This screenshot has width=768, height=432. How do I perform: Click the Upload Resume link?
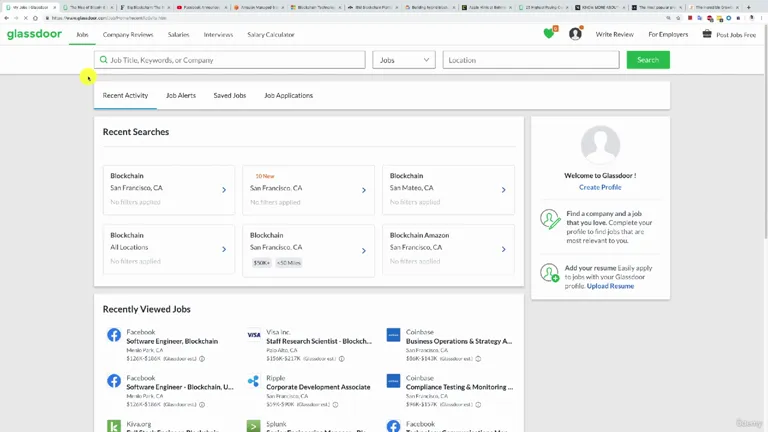610,286
